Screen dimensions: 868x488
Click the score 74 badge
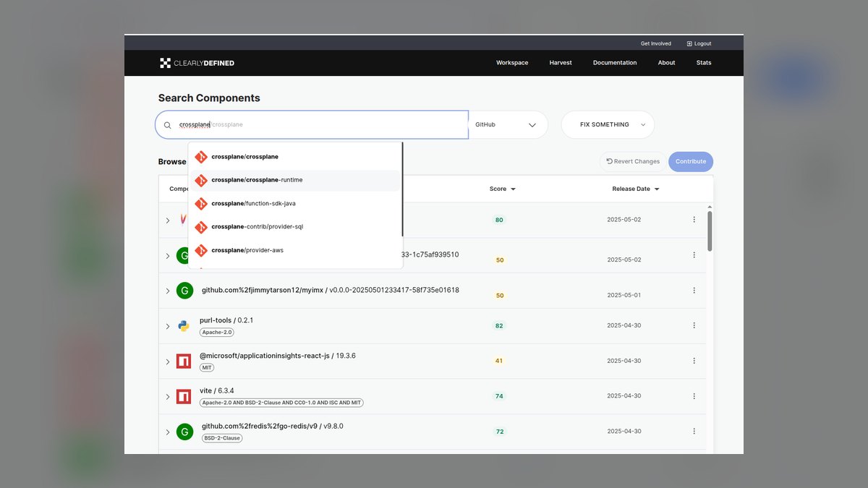point(499,396)
